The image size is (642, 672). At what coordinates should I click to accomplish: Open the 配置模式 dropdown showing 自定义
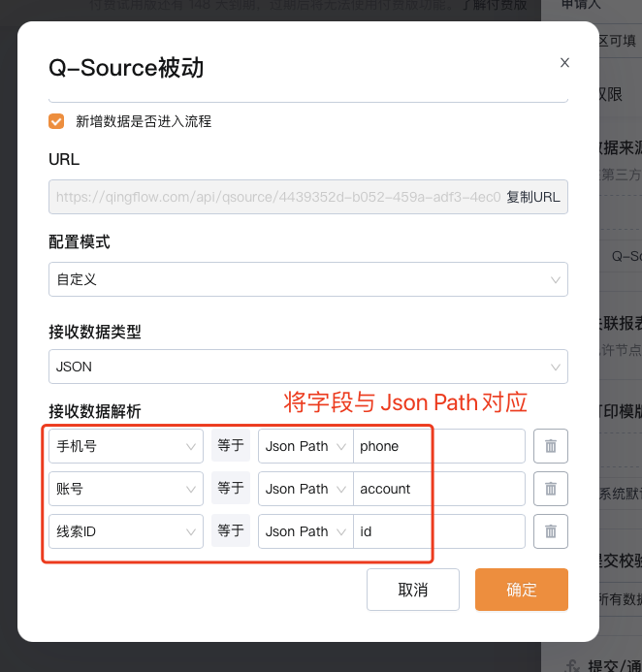click(308, 279)
